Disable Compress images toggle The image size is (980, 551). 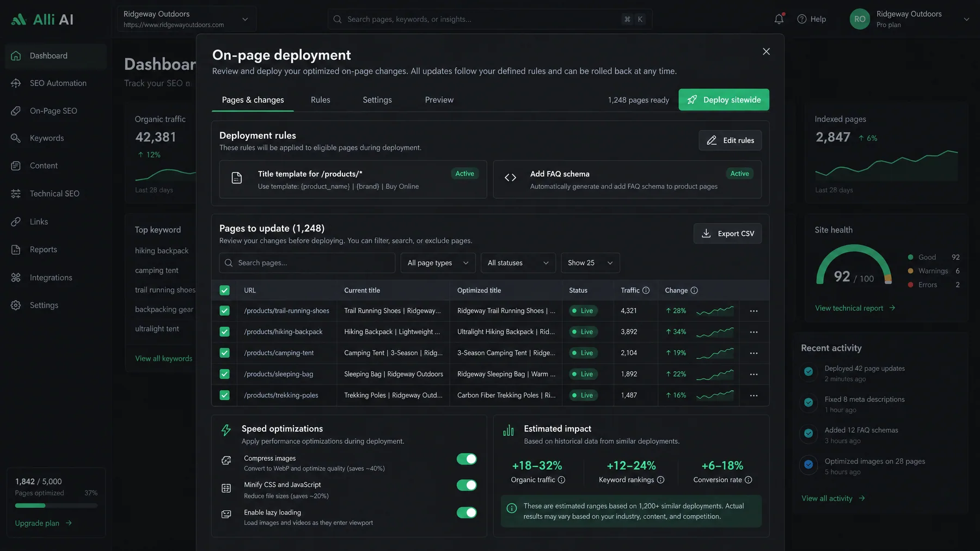pyautogui.click(x=467, y=459)
